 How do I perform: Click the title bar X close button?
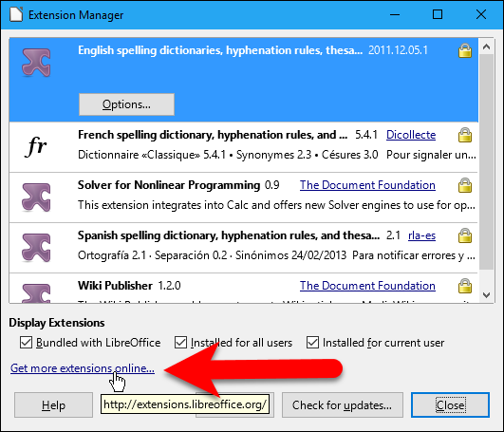point(481,14)
